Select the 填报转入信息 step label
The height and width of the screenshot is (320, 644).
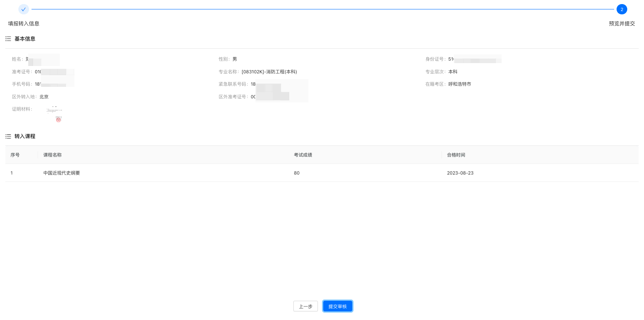pos(24,24)
